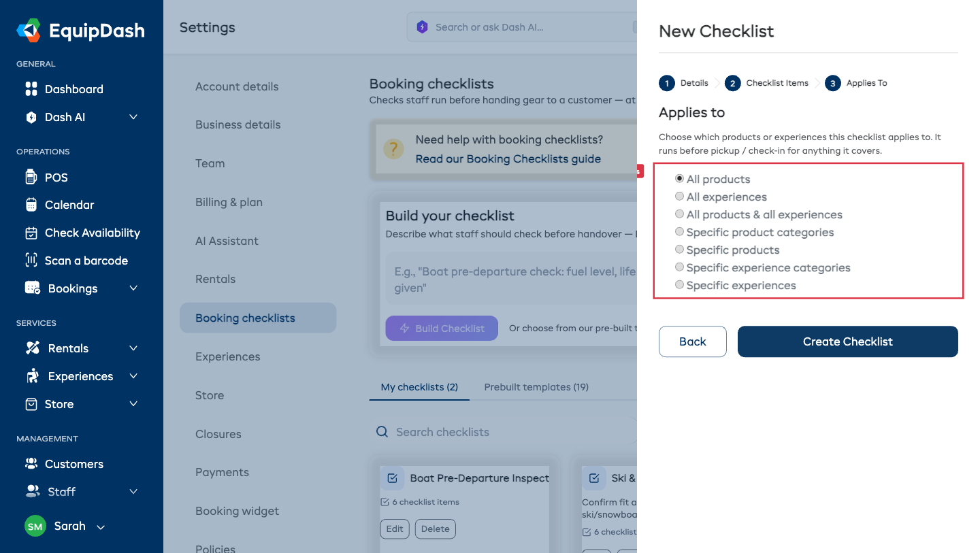This screenshot has height=553, width=980.
Task: Click the Customers icon in sidebar
Action: [31, 464]
